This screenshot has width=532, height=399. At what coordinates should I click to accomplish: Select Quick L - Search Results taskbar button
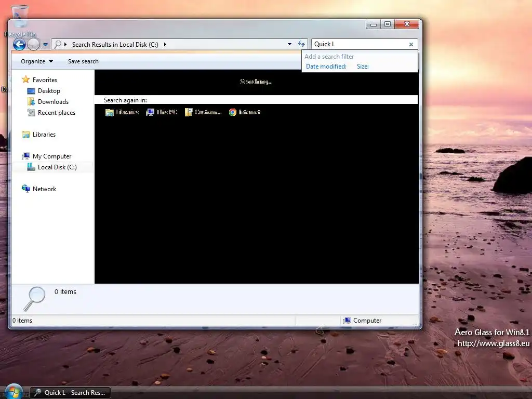(70, 393)
